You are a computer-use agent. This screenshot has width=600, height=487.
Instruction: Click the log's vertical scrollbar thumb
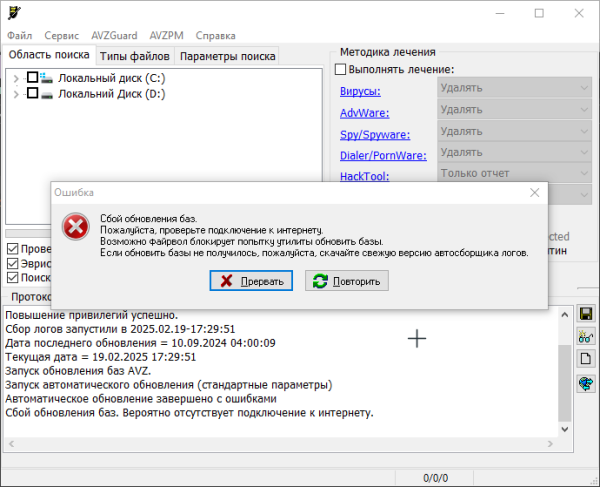click(x=565, y=383)
